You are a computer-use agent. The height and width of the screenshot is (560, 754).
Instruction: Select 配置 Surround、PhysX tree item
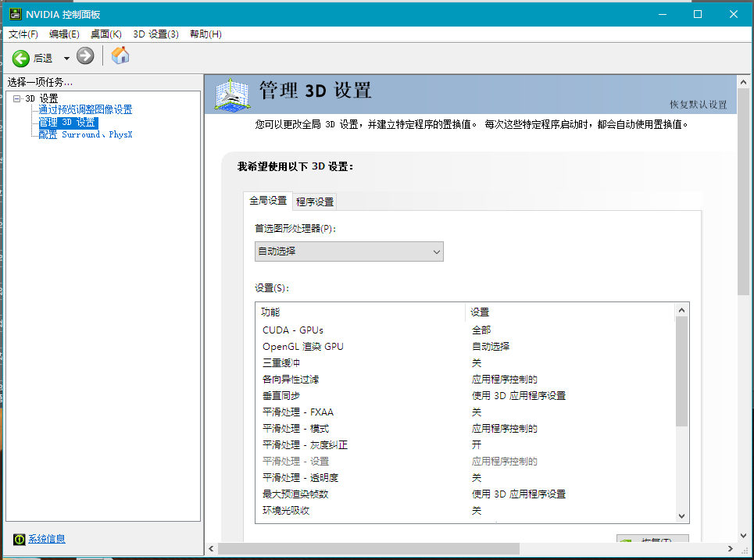coord(85,134)
